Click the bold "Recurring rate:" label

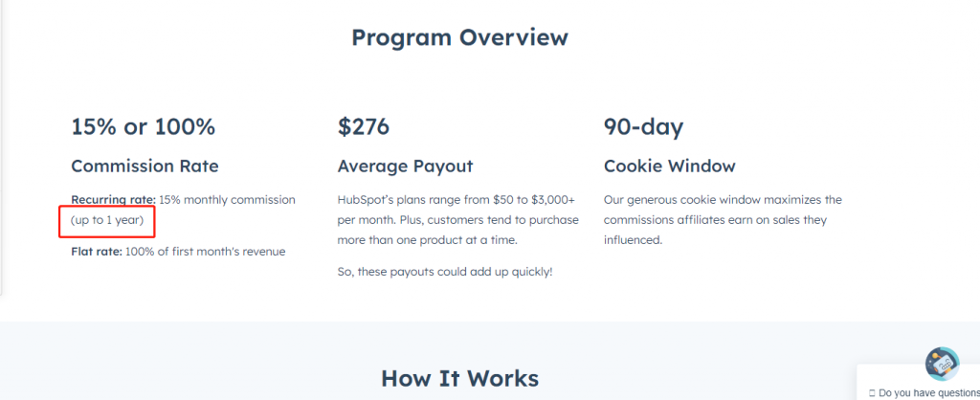point(113,199)
